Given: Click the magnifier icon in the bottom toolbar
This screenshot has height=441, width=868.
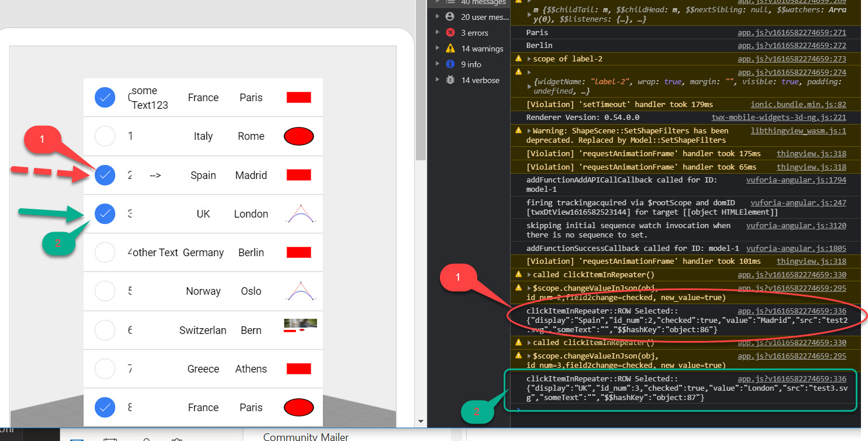Looking at the screenshot, I should click(145, 439).
